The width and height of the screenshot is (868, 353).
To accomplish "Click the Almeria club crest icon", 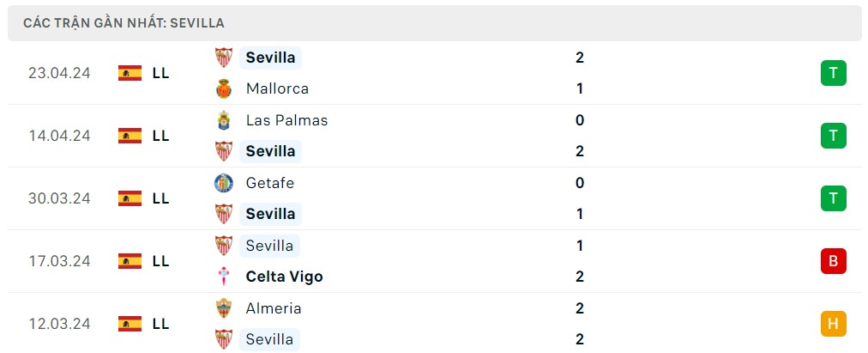I will [x=224, y=308].
